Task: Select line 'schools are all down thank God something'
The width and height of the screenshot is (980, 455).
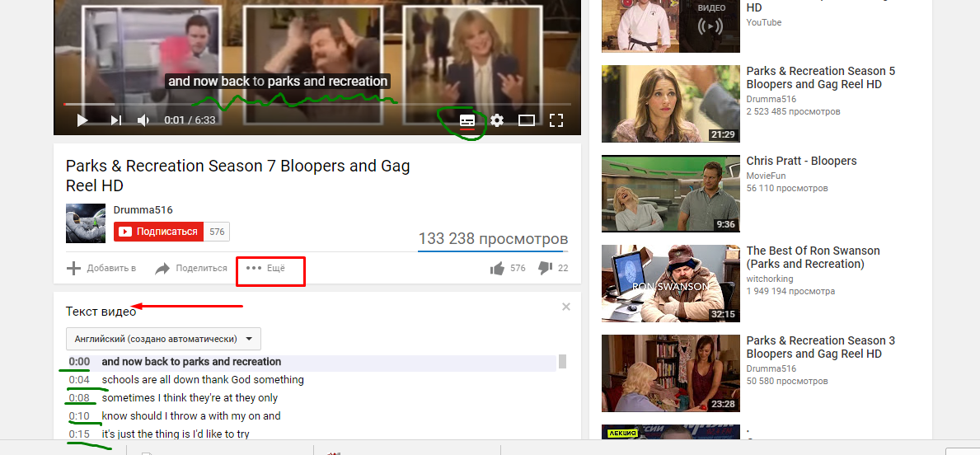Action: (x=203, y=380)
